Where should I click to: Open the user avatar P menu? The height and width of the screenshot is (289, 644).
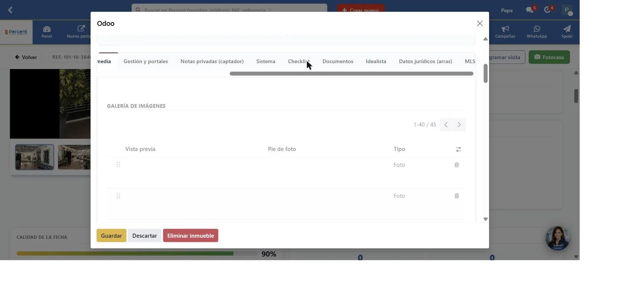pos(567,10)
